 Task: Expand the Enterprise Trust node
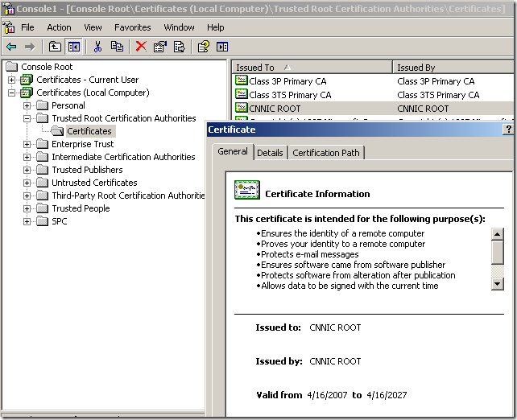tap(27, 144)
